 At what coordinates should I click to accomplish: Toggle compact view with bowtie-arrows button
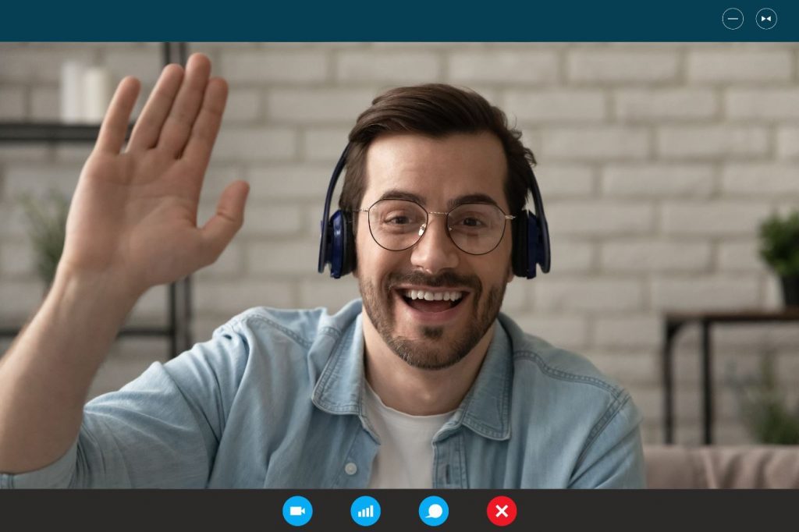pyautogui.click(x=766, y=19)
